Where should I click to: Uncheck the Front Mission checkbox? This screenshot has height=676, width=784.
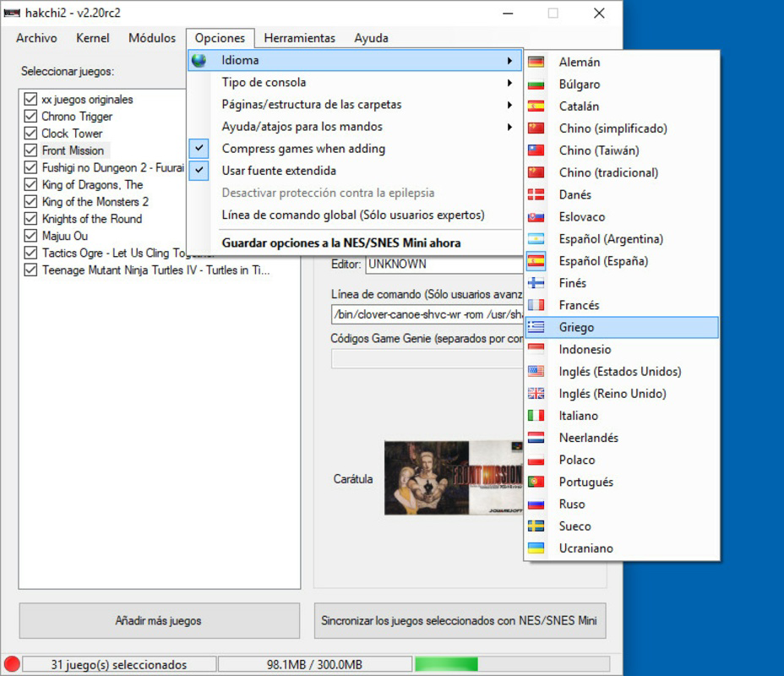[30, 150]
